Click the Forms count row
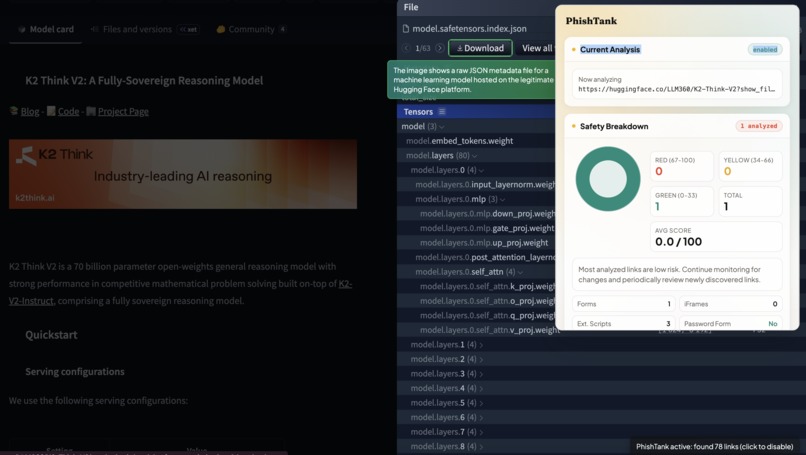The width and height of the screenshot is (806, 455). (624, 304)
